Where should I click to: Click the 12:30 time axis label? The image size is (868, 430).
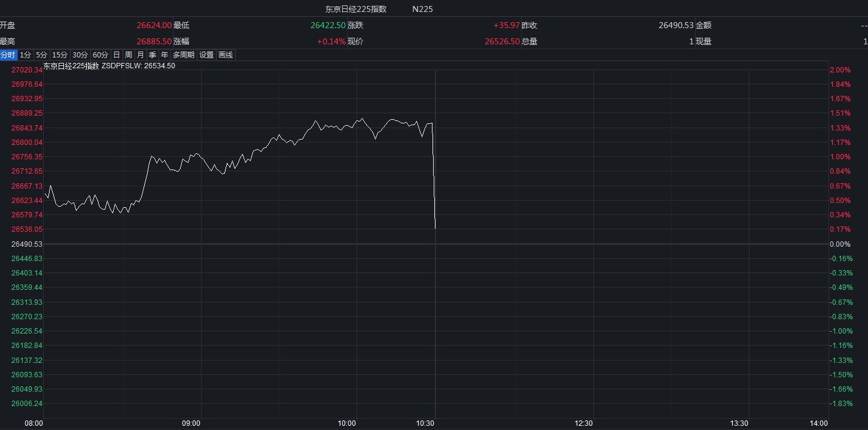pos(583,423)
